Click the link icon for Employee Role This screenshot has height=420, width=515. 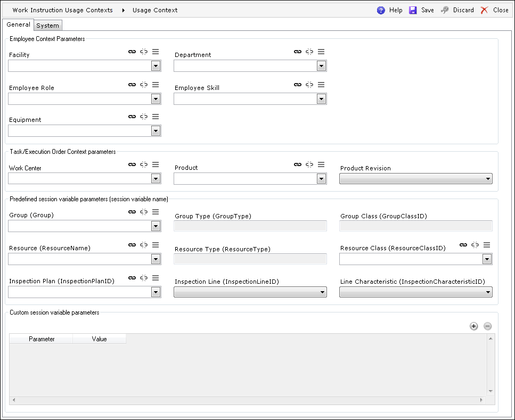[132, 85]
